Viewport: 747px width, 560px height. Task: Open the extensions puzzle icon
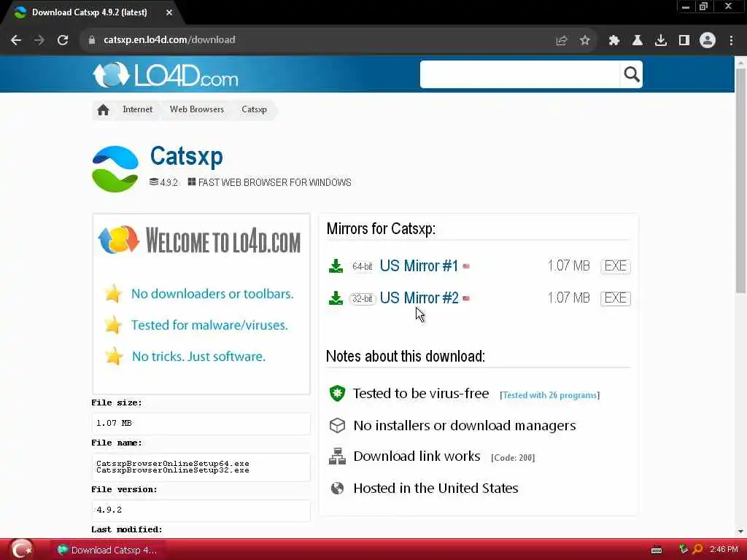point(614,41)
